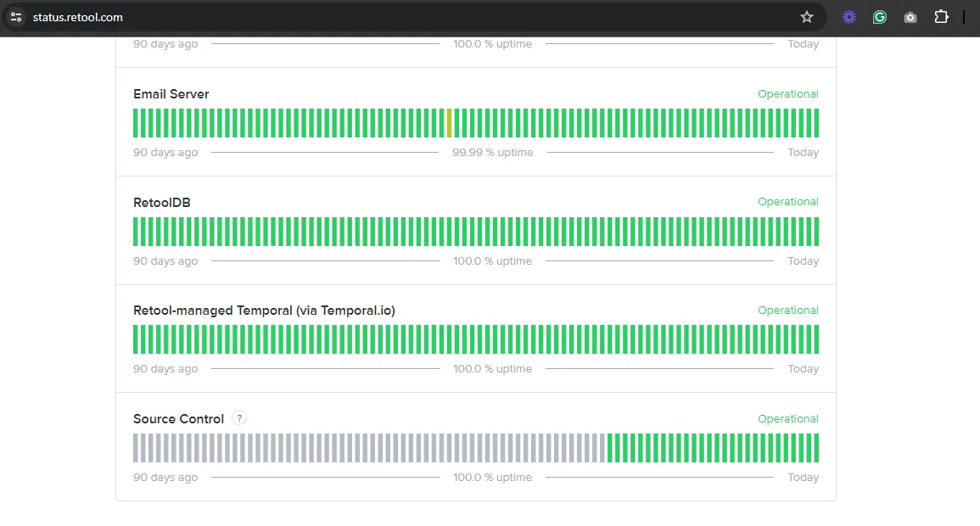The height and width of the screenshot is (526, 980).
Task: Click 'Today' label under RetoolDB chart
Action: pyautogui.click(x=803, y=261)
